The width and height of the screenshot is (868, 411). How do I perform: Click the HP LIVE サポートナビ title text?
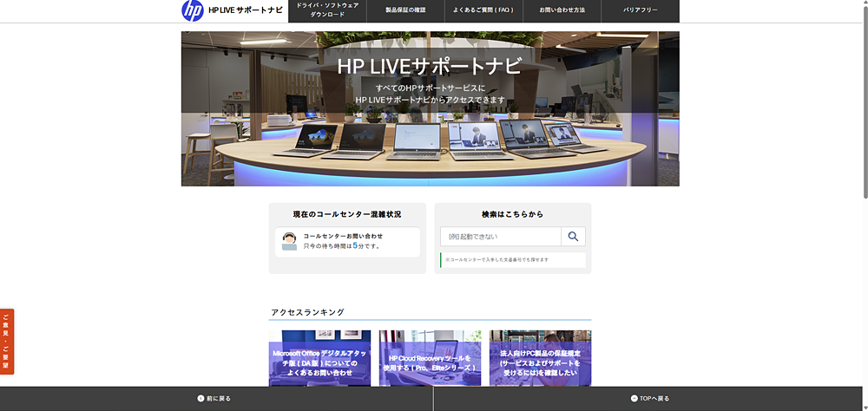[245, 10]
